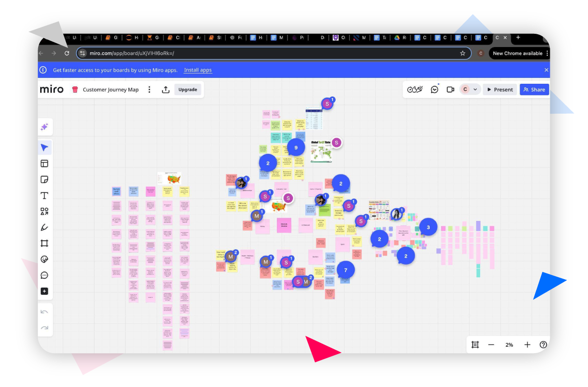
Task: Close the active browser tab
Action: click(x=505, y=38)
